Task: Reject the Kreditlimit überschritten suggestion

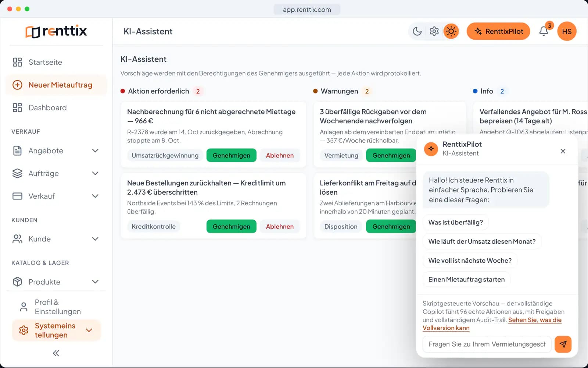Action: tap(280, 226)
